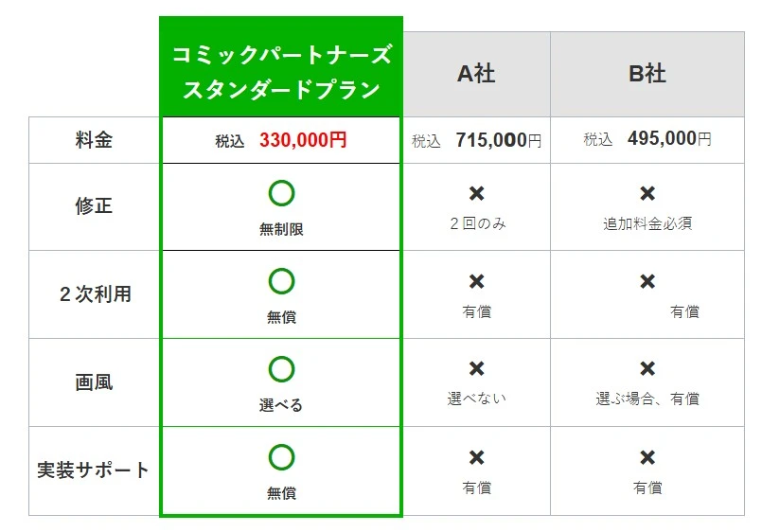762x532 pixels.
Task: Click the red 330,000円 price
Action: (x=303, y=140)
